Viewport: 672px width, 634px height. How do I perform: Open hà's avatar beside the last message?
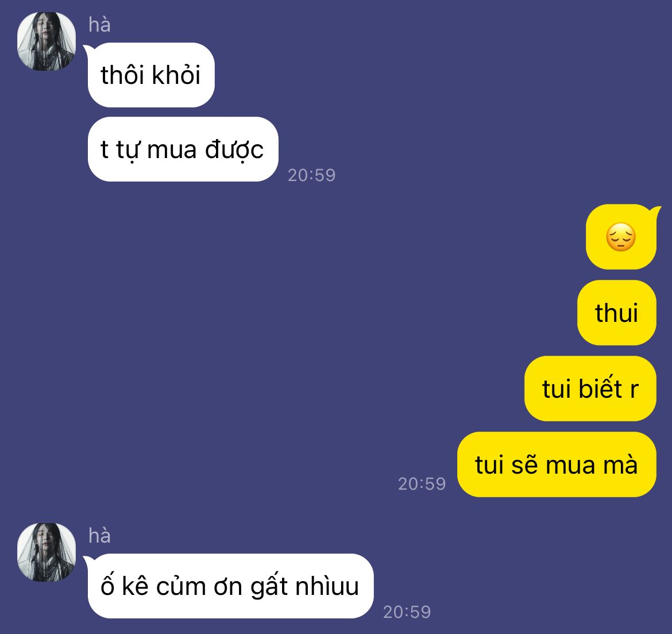pos(47,552)
